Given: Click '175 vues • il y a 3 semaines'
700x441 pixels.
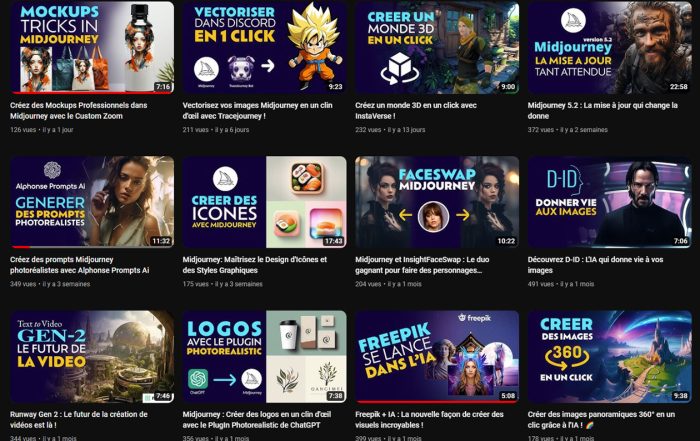Looking at the screenshot, I should coord(223,284).
